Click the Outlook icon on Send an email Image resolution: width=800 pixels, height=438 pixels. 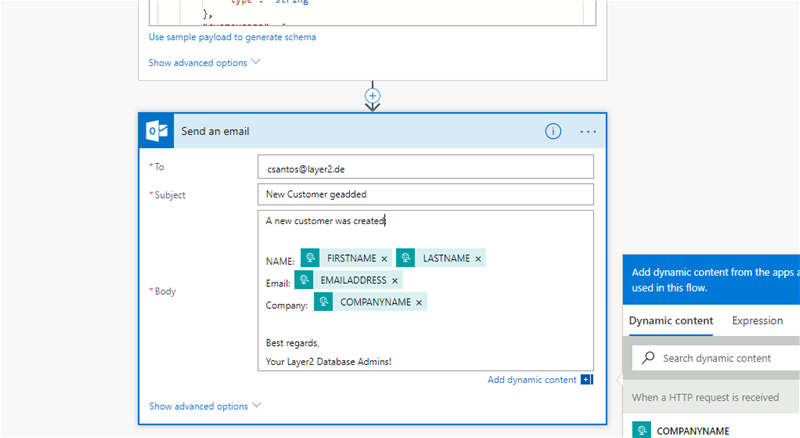[157, 131]
